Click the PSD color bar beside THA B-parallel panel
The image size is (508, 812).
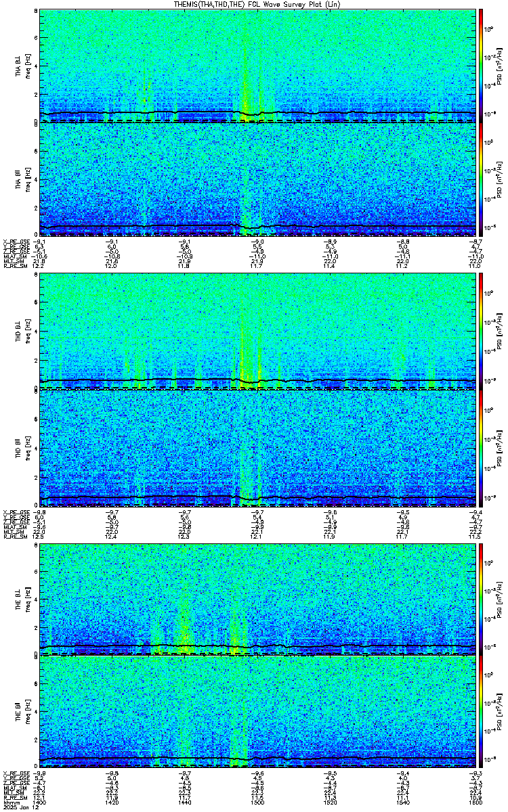coord(481,180)
